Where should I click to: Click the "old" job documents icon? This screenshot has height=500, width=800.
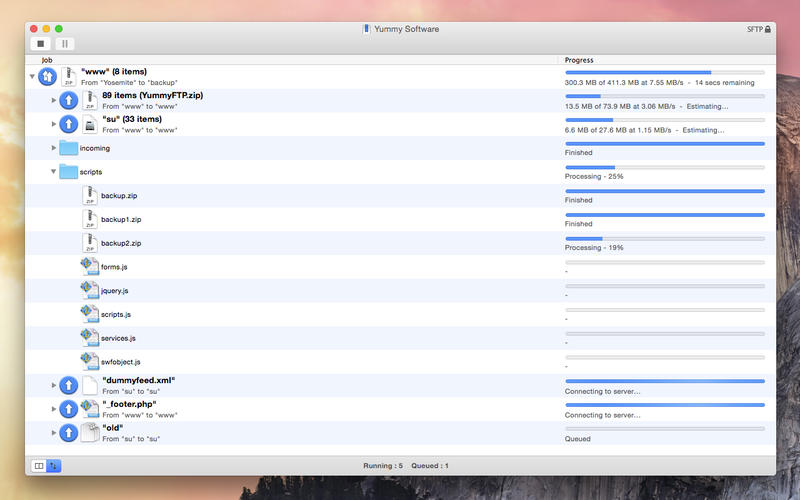coord(89,433)
